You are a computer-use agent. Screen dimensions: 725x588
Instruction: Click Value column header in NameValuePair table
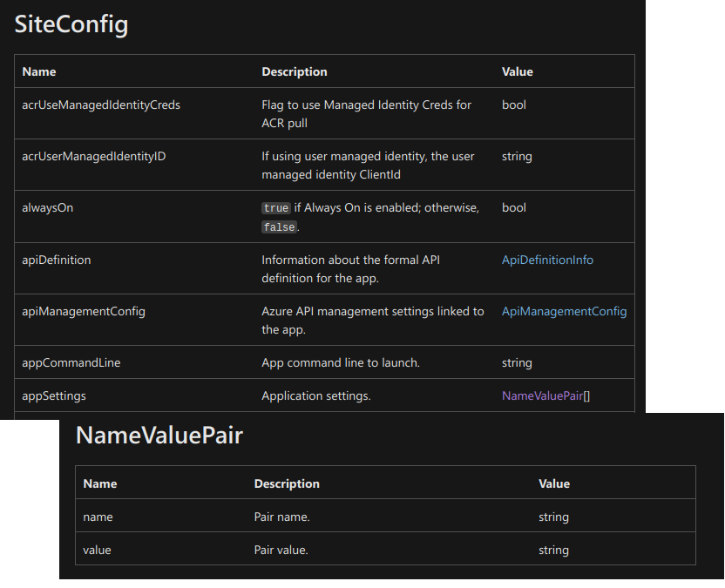(x=554, y=483)
